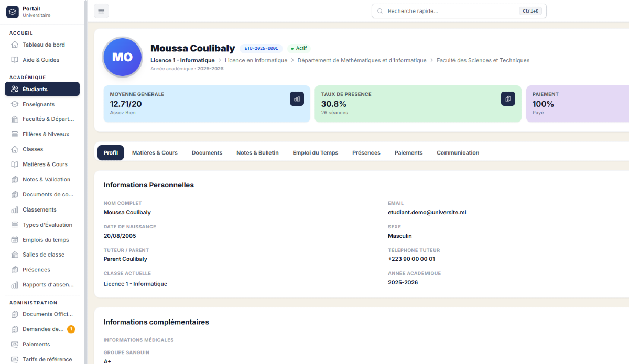This screenshot has width=629, height=364.
Task: Click the Documents Officiels clipboard icon
Action: point(15,314)
